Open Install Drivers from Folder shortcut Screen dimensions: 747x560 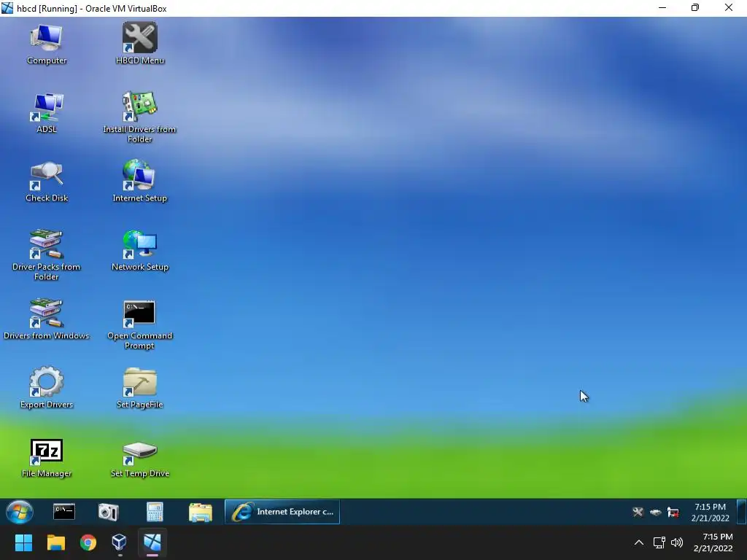coord(139,117)
